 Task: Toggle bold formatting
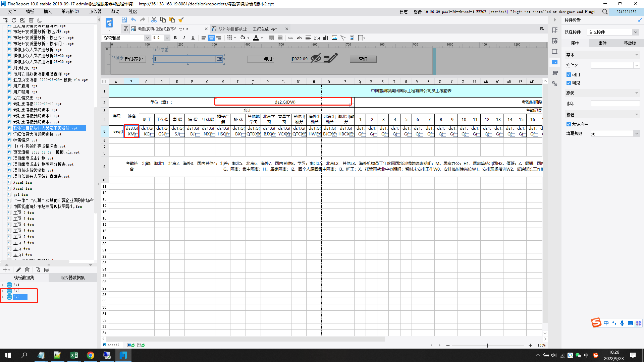(x=175, y=38)
